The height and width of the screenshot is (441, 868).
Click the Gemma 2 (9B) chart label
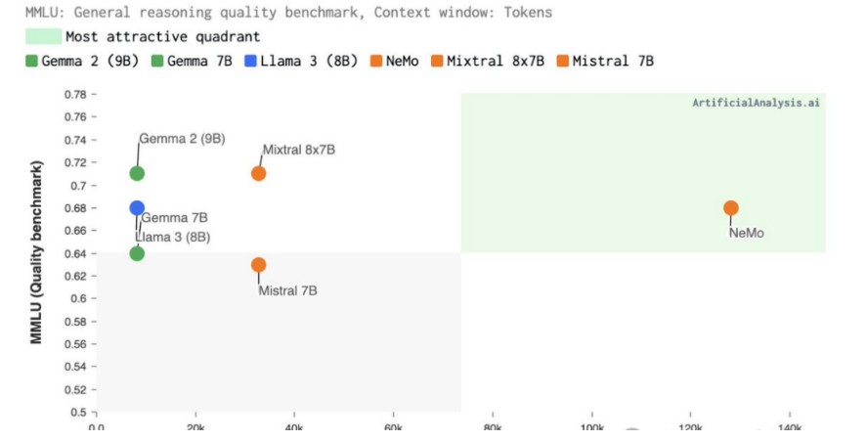click(182, 139)
